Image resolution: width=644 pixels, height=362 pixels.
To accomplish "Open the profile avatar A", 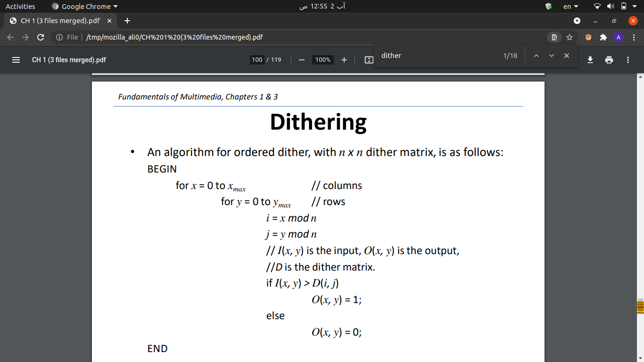I will [x=619, y=37].
